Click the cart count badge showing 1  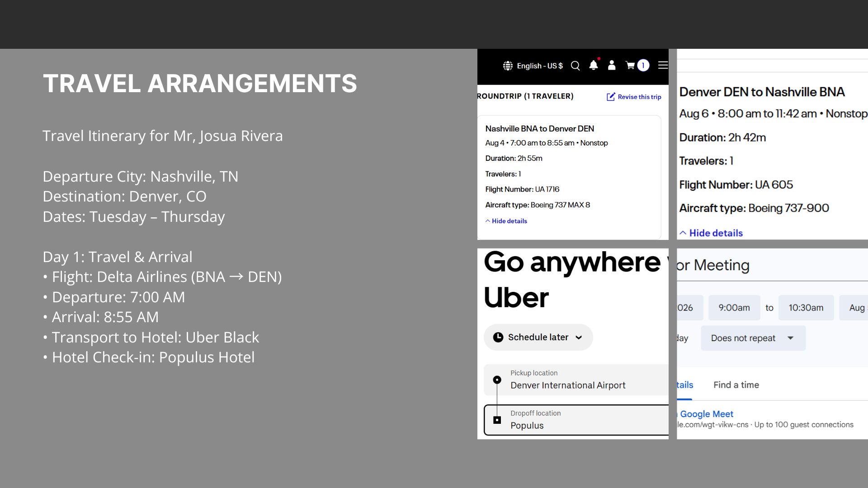(643, 66)
